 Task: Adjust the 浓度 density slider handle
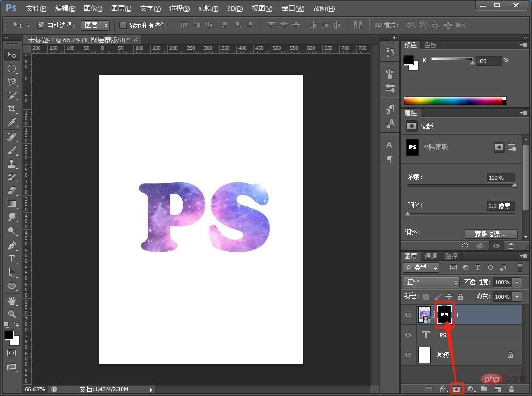[514, 185]
